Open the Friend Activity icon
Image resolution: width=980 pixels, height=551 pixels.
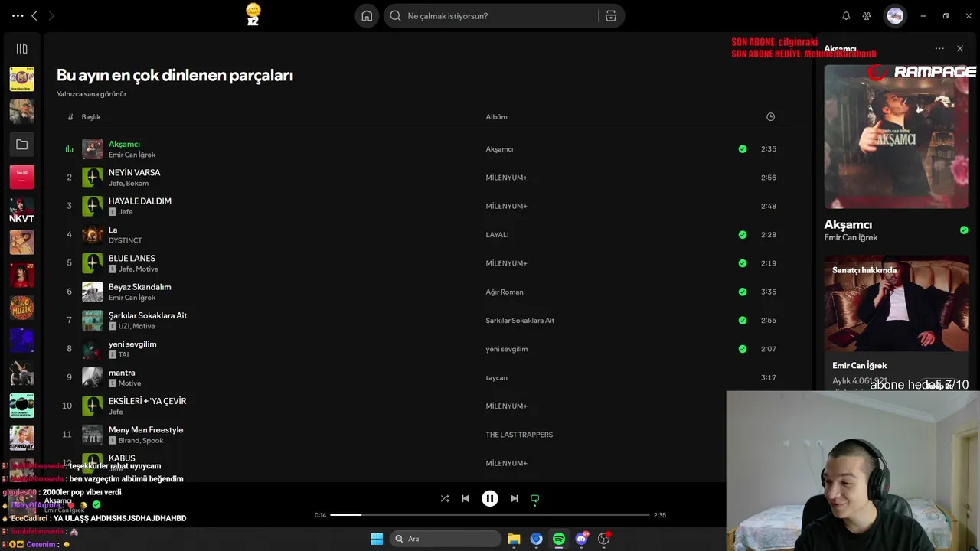point(867,16)
